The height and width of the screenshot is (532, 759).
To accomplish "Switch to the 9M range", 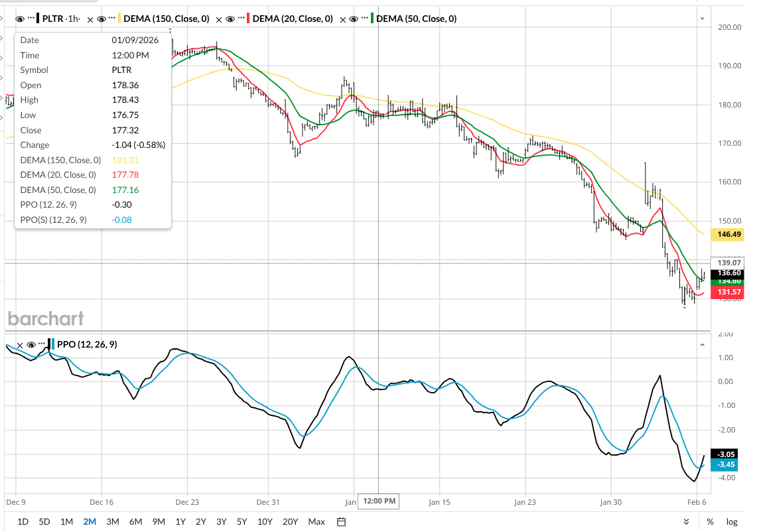I will click(x=159, y=521).
